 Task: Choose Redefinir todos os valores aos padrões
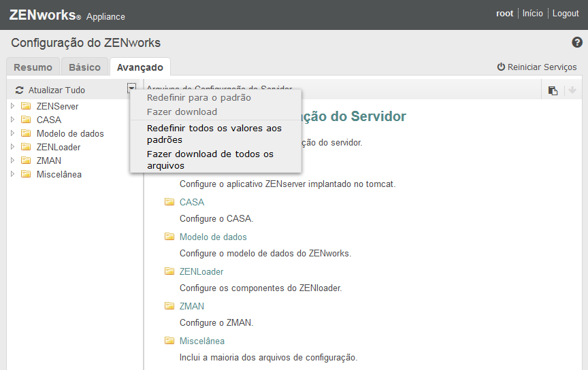click(216, 134)
